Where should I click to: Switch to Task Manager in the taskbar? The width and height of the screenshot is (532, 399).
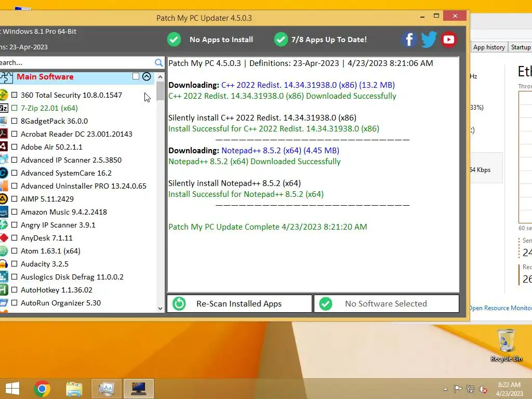tap(106, 389)
